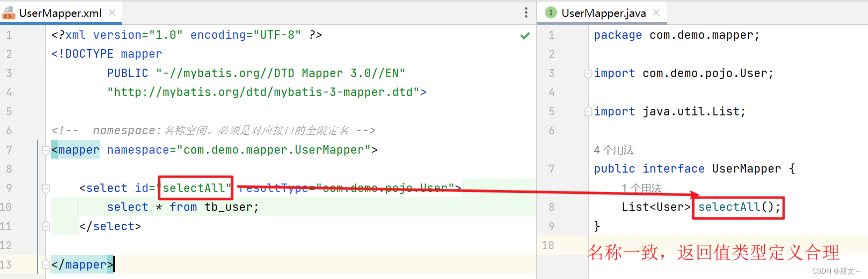The height and width of the screenshot is (279, 868).
Task: Click the PUBLIC DTD Mapper 3.0 identifier line
Action: point(256,73)
